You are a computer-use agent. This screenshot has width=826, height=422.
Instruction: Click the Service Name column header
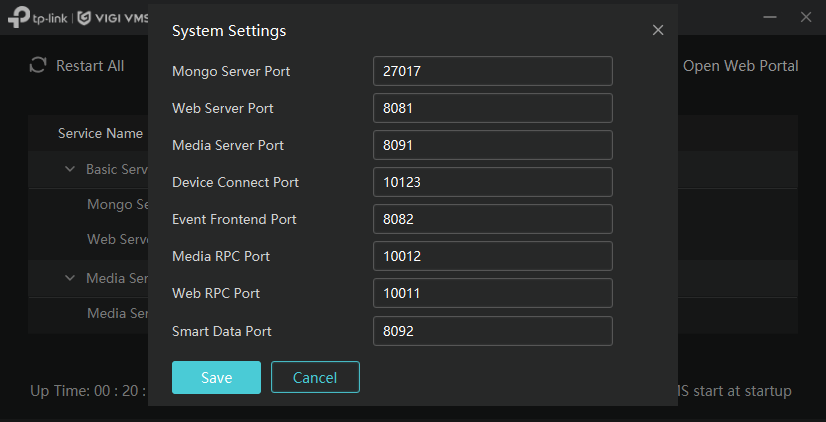[x=100, y=133]
